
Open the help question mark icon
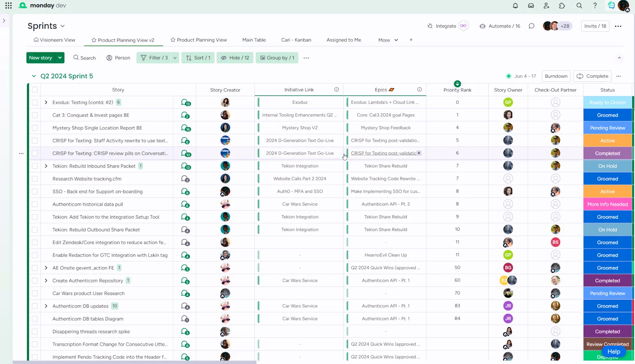point(595,6)
